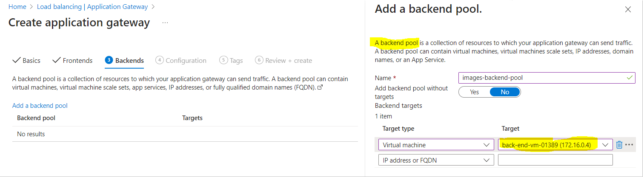Open the back-end-vm-01389 target dropdown
Viewport: 644px width, 177px height.
tap(555, 145)
